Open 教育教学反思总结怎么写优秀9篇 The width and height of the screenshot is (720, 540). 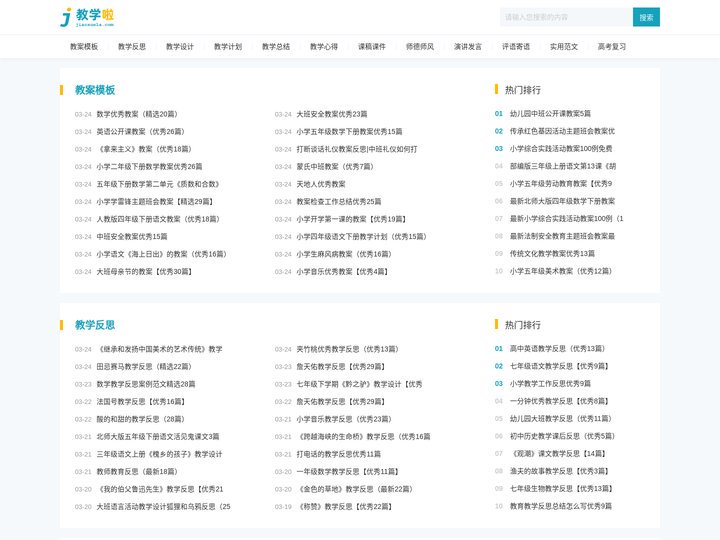(x=561, y=506)
